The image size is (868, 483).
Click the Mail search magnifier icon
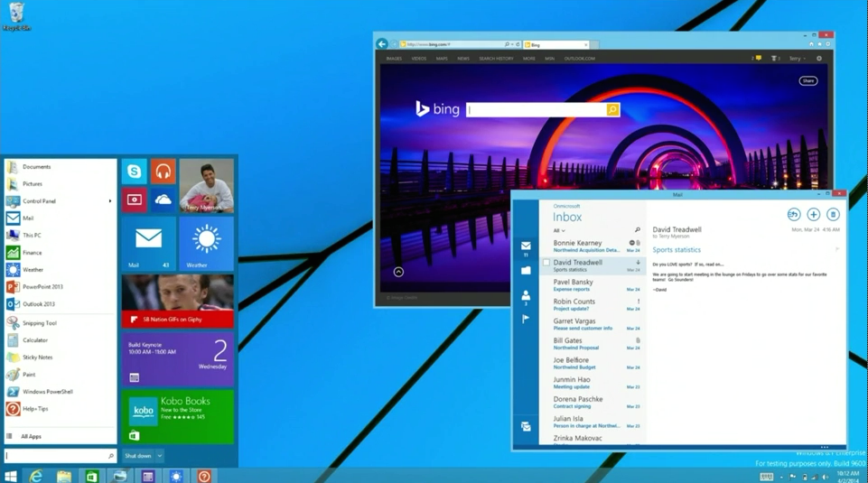click(x=637, y=229)
